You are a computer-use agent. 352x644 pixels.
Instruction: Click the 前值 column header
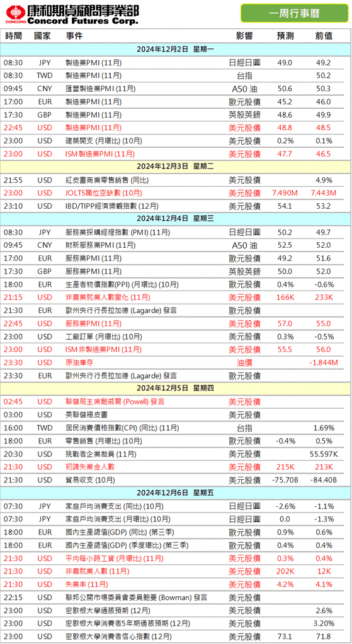tap(324, 36)
